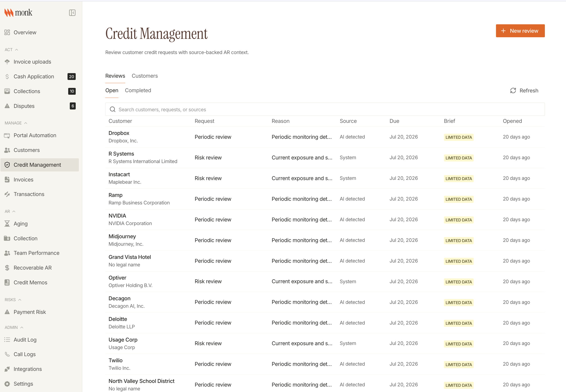
Task: Click the Cash Application count badge 20
Action: (x=72, y=77)
